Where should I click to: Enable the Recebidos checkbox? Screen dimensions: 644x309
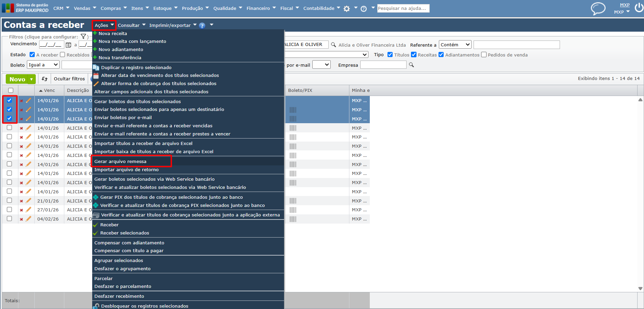tap(63, 54)
